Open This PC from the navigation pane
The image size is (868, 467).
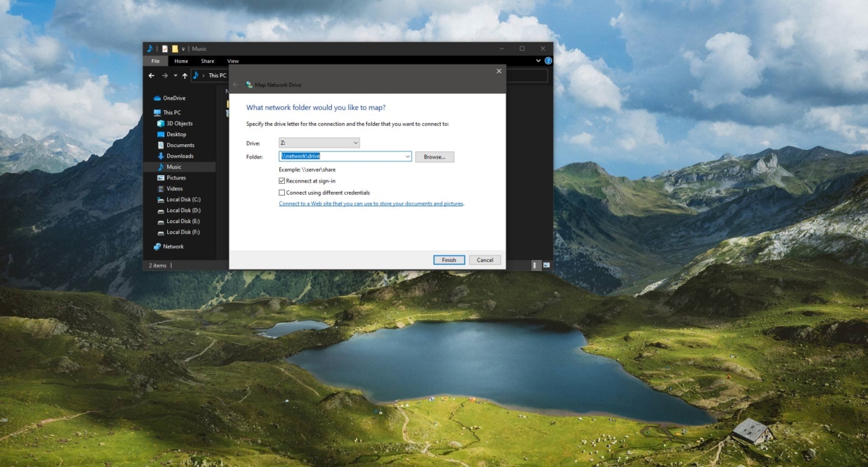[169, 112]
